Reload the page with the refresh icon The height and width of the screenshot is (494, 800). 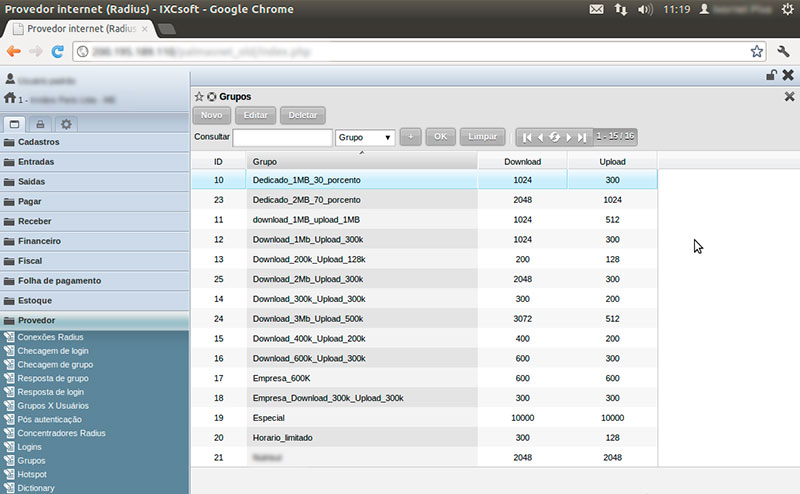(58, 51)
